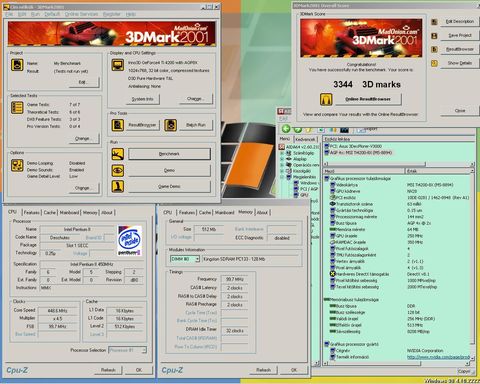Image resolution: width=480 pixels, height=384 pixels.
Task: Click the Online ResultBrowser button
Action: click(x=368, y=99)
